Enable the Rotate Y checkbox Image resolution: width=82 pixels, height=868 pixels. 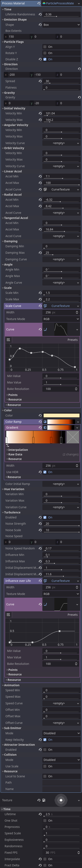coord(45,53)
